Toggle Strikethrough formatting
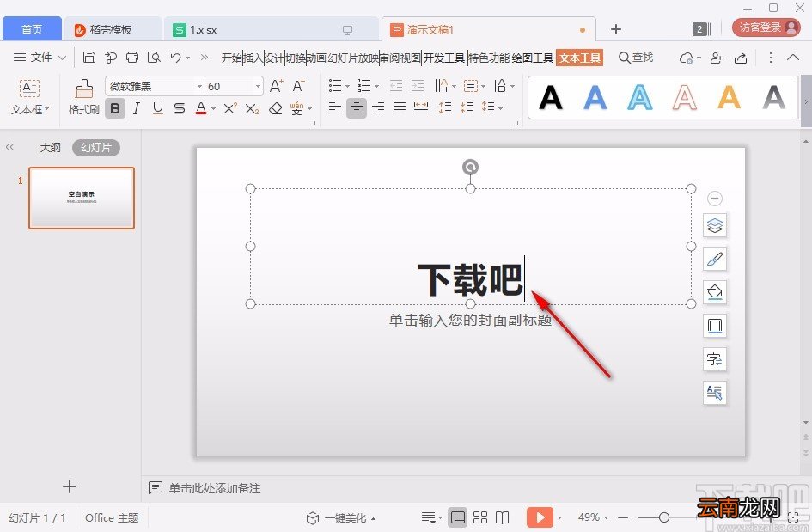Screen dimensions: 812x532 [180, 108]
